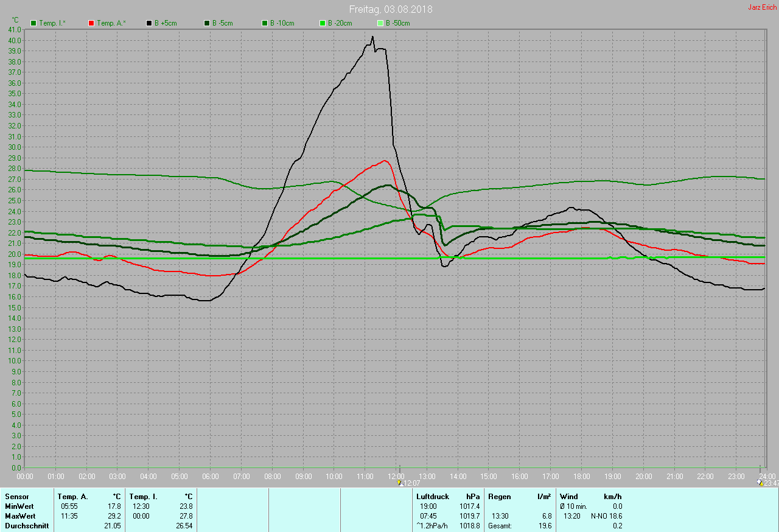
Task: Click the "23.8" minimum indoor value
Action: (x=186, y=506)
